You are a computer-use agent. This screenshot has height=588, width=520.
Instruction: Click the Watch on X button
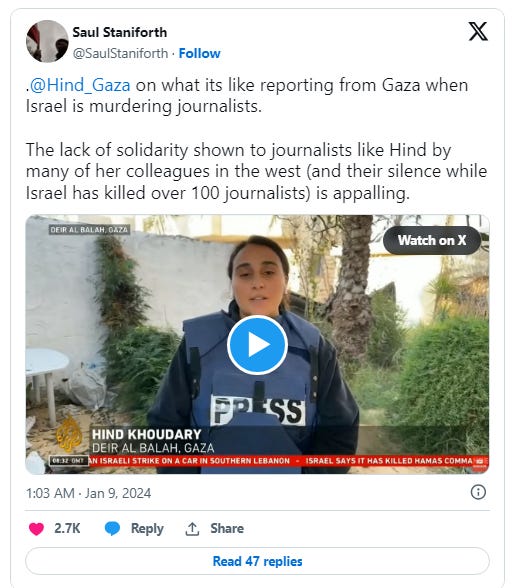(432, 240)
